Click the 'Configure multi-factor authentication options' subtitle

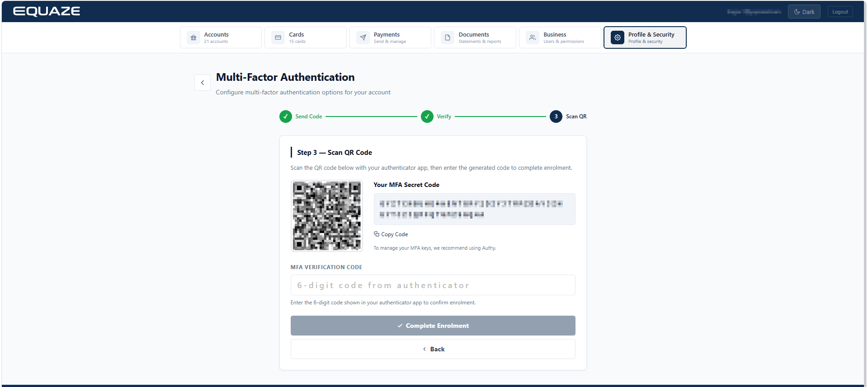(303, 92)
